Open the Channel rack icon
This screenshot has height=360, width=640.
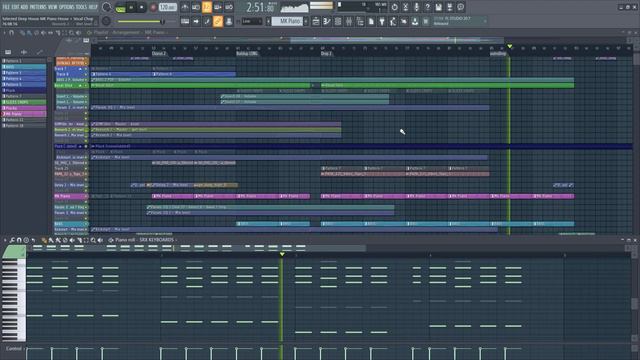[x=338, y=21]
